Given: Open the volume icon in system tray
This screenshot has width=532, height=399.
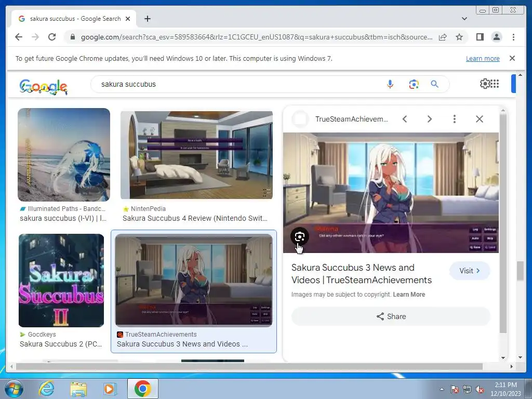Looking at the screenshot, I should coord(480,389).
